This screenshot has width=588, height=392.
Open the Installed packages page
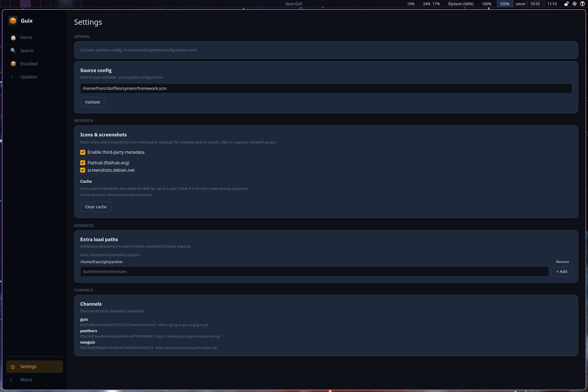pos(35,64)
